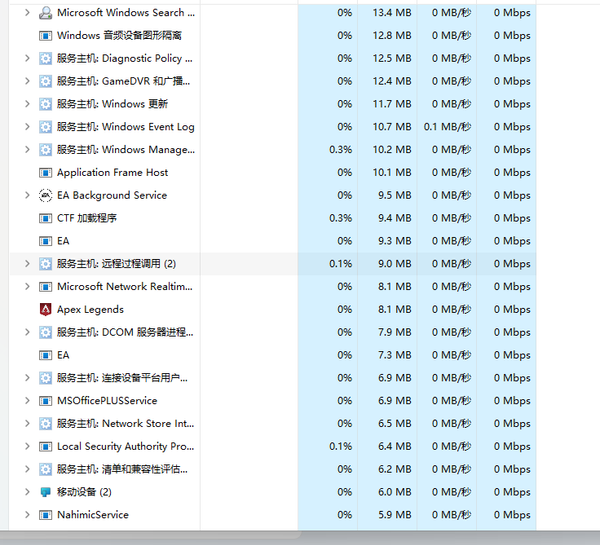The height and width of the screenshot is (545, 600).
Task: Expand 服务主机: 连接设备平台用户 row
Action: [x=27, y=378]
